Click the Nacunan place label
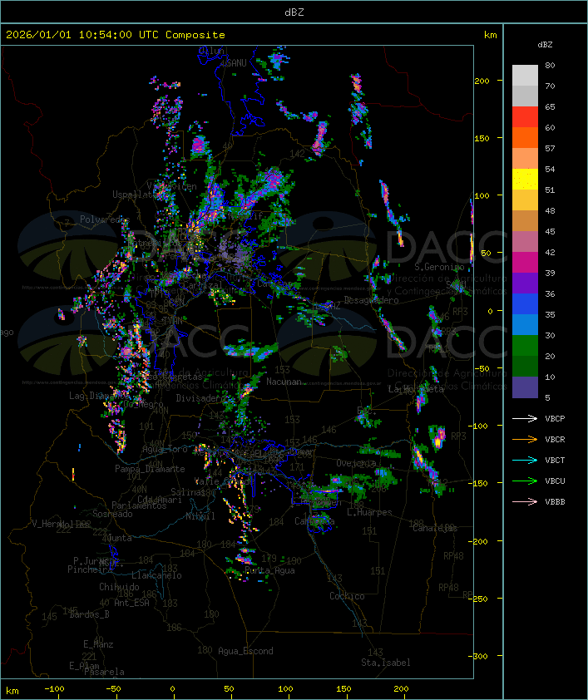The image size is (588, 700). click(284, 382)
